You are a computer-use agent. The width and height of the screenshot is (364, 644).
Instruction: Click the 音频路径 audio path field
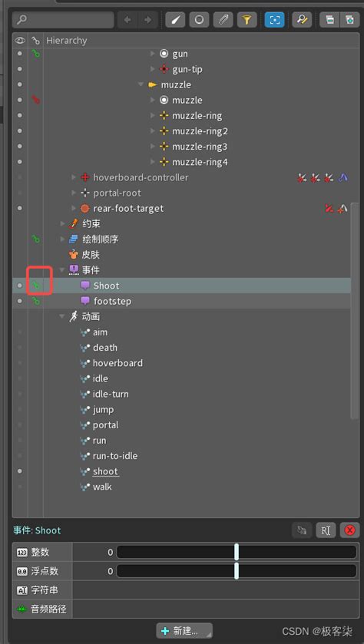(x=214, y=609)
